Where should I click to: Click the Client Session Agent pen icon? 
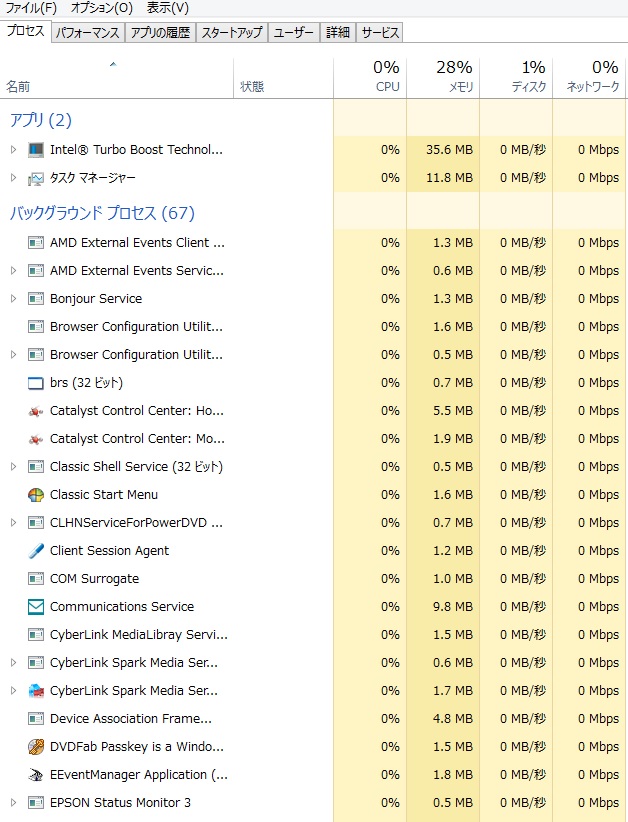point(36,551)
